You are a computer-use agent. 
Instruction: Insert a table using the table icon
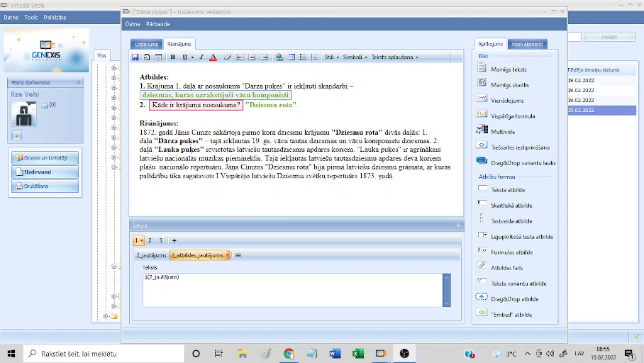(292, 57)
